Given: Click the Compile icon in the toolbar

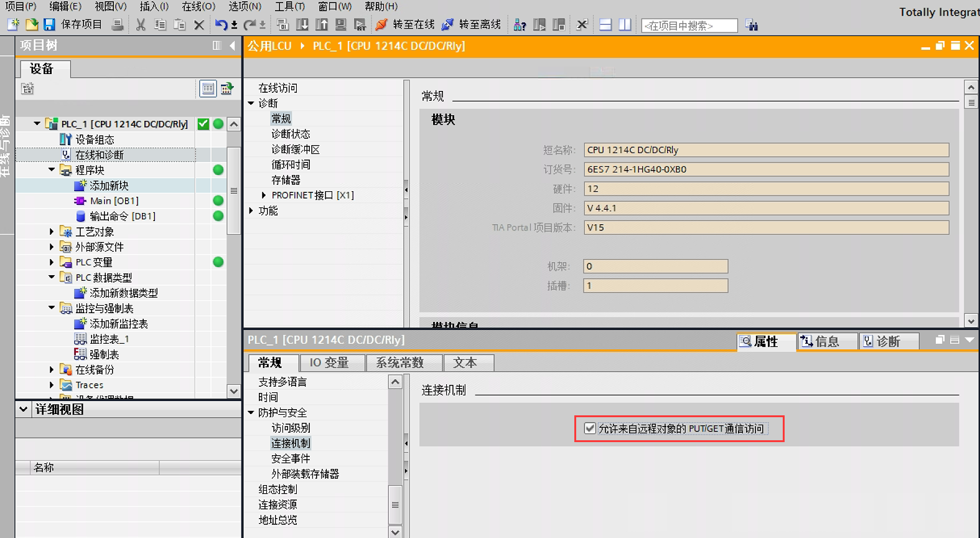Looking at the screenshot, I should click(x=283, y=25).
